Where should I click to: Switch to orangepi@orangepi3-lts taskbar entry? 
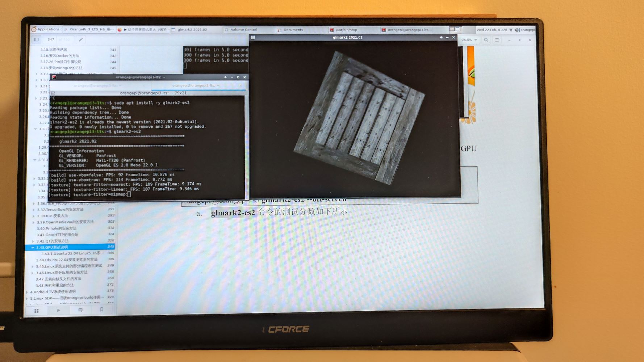406,30
